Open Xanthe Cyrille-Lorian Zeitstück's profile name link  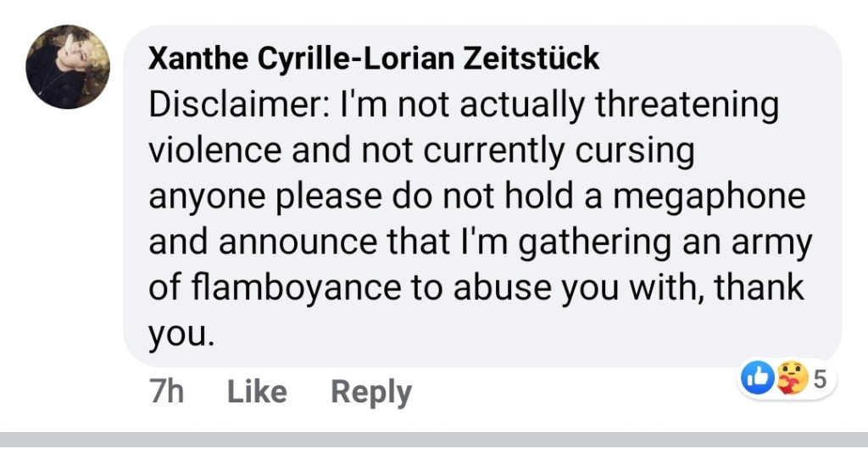373,58
